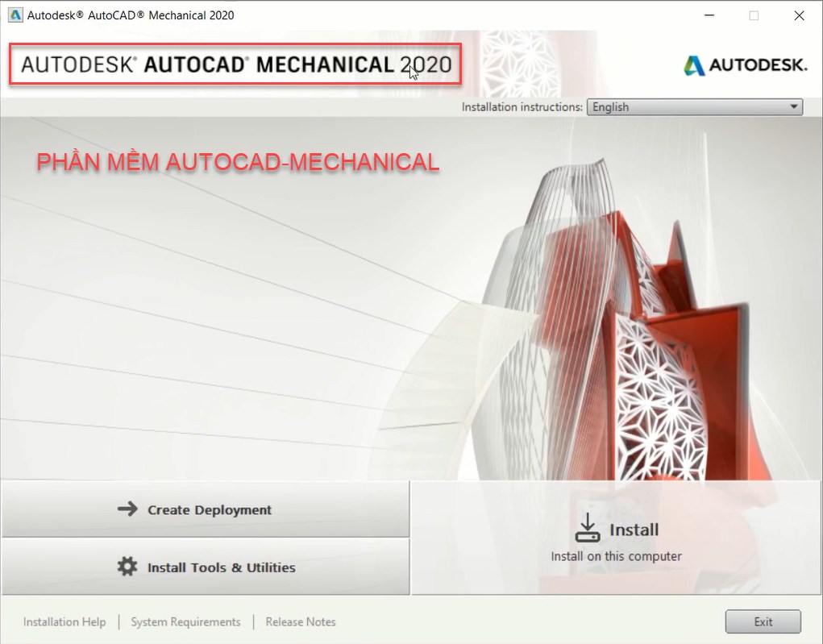
Task: Click the red PHẦN MỀM AUTOCAD-MECHANICAL caption
Action: pos(238,162)
